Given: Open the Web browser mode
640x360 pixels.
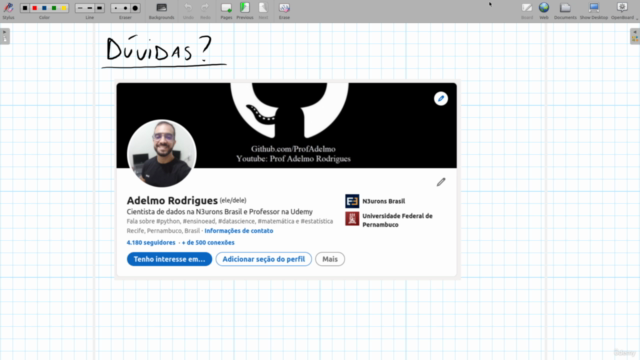Looking at the screenshot, I should pyautogui.click(x=544, y=10).
